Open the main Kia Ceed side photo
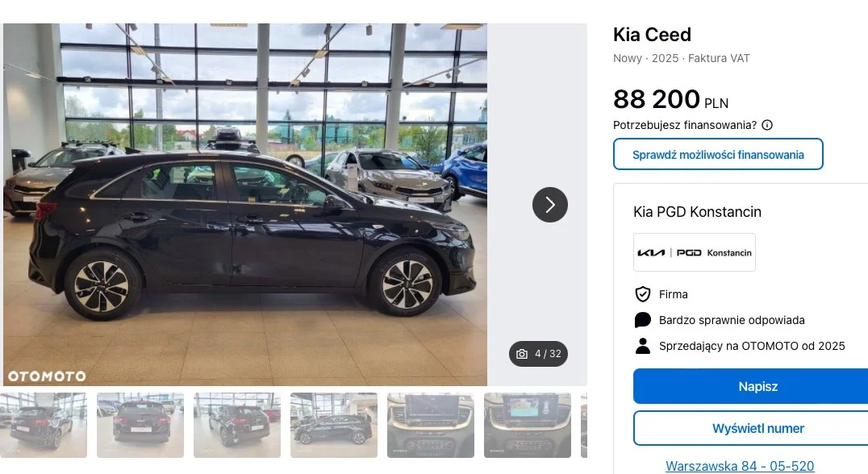The image size is (868, 474). [245, 205]
